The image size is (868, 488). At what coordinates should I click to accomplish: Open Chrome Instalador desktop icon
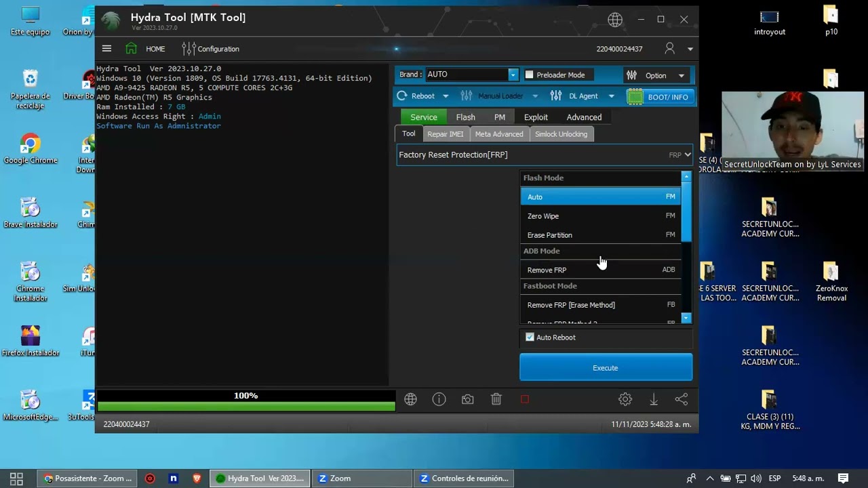coord(31,282)
